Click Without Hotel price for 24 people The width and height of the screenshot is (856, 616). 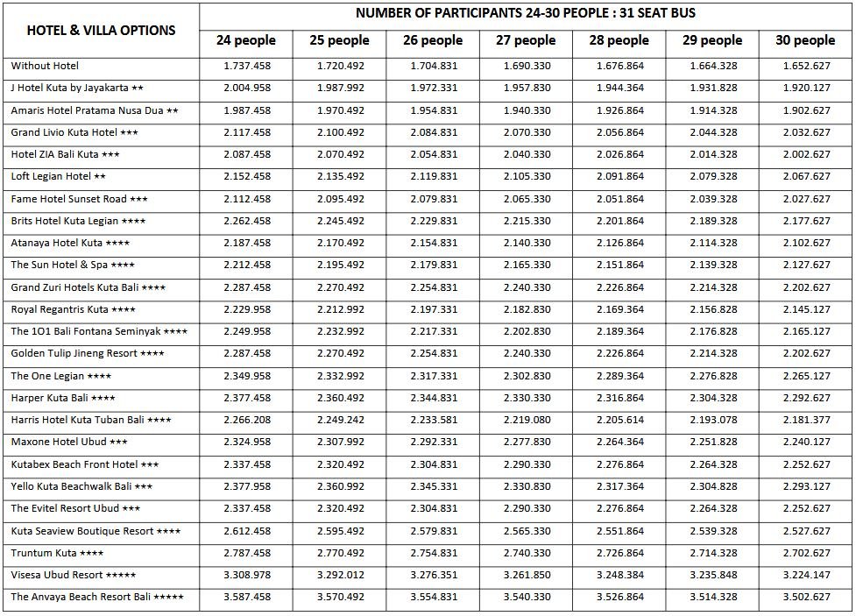(x=247, y=66)
